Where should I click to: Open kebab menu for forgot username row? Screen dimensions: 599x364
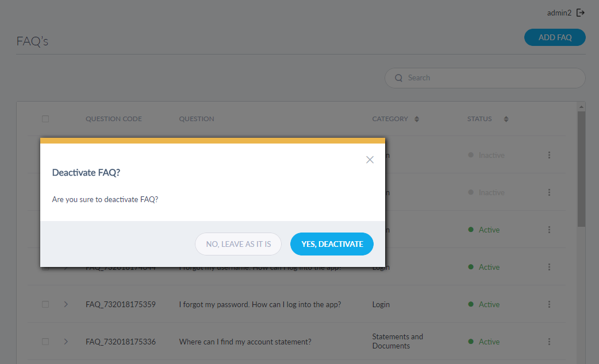(549, 267)
